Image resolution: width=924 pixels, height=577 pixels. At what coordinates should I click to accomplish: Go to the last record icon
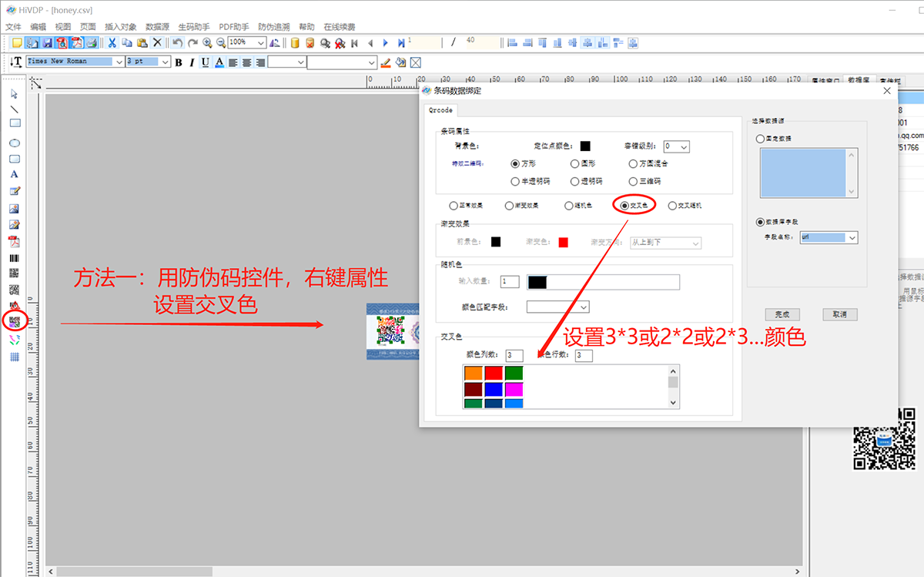(x=401, y=43)
